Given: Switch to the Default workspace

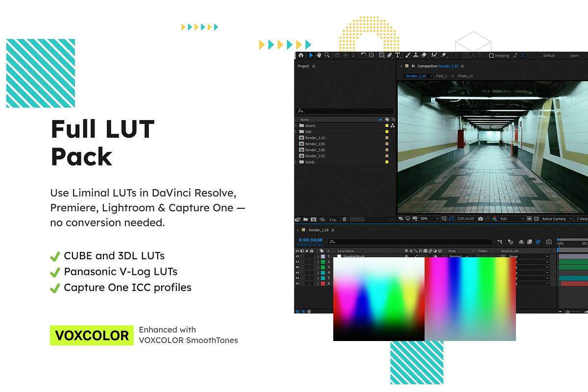Looking at the screenshot, I should pos(549,56).
